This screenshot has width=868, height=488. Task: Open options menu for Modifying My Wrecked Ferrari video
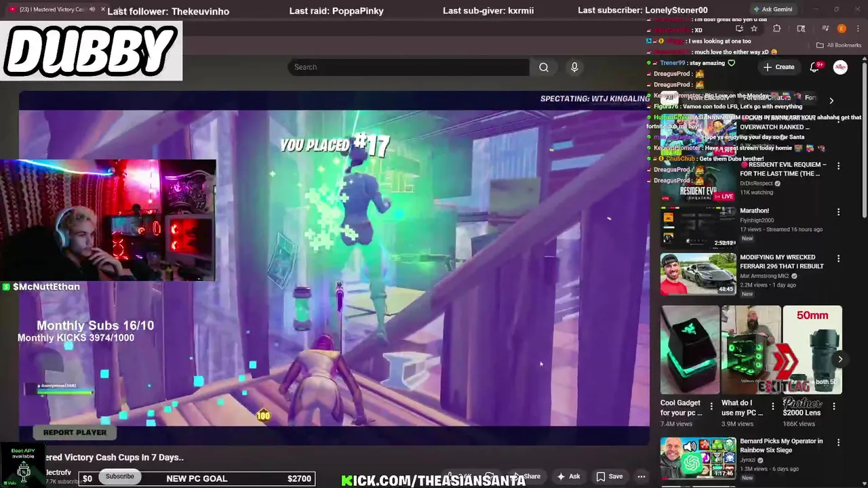839,259
